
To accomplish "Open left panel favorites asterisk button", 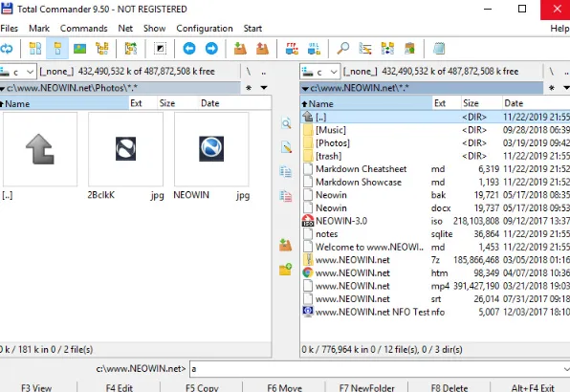I will 249,88.
